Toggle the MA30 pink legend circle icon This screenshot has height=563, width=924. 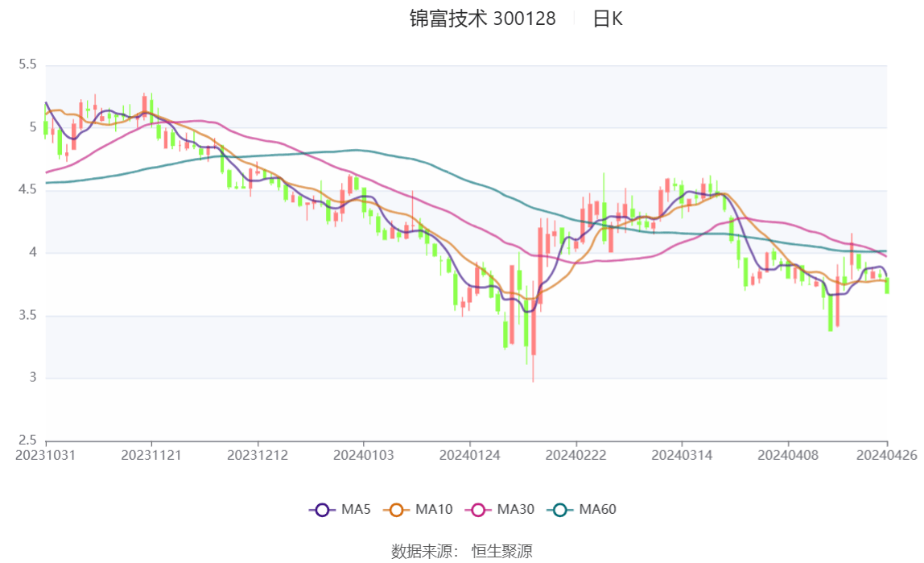pyautogui.click(x=478, y=510)
